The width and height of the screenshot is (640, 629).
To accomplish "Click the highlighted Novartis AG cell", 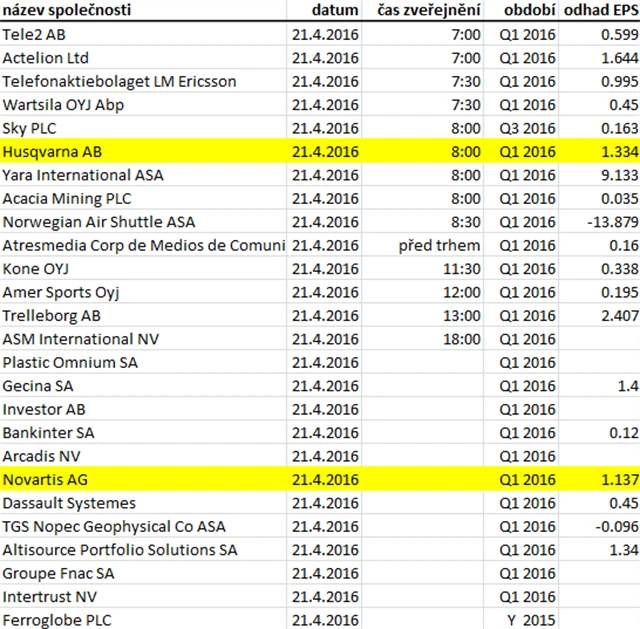I will (45, 480).
